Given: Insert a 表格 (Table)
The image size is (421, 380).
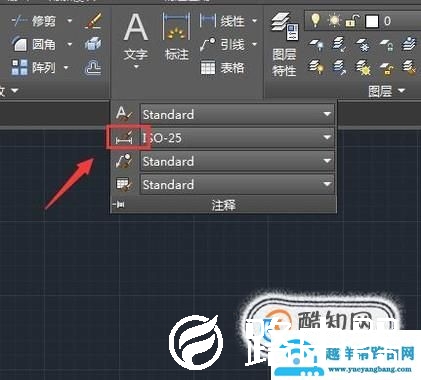Looking at the screenshot, I should tap(223, 68).
